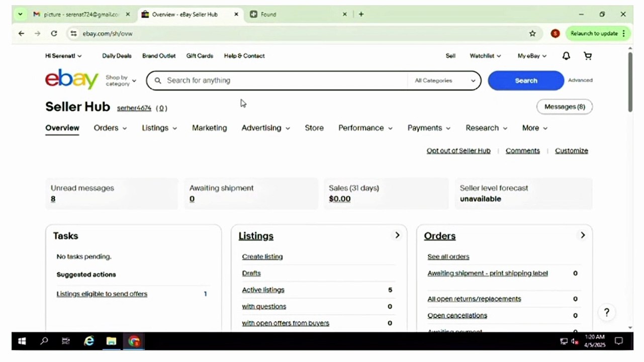Image resolution: width=644 pixels, height=362 pixels.
Task: Expand the Performance menu
Action: tap(365, 128)
